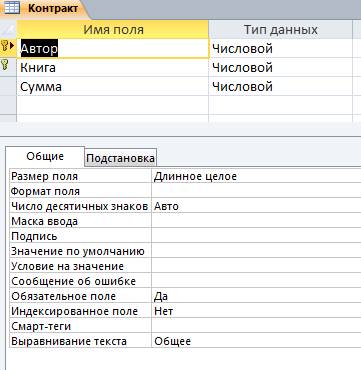
Task: Click the Имя поля column header
Action: [x=113, y=30]
